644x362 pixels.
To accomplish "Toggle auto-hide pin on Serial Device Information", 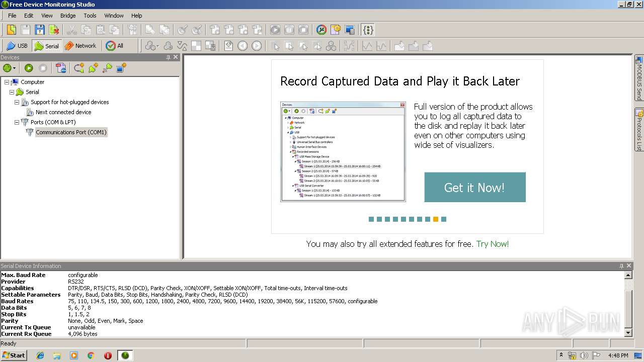I will tap(621, 266).
